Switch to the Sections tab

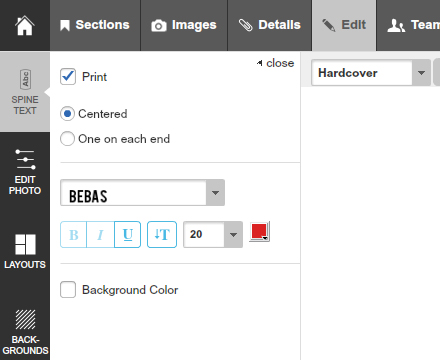pyautogui.click(x=95, y=25)
